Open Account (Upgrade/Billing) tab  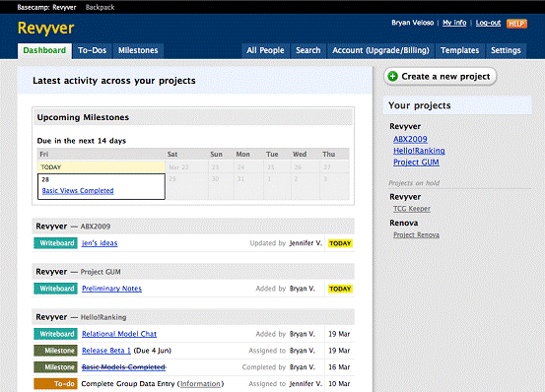coord(380,50)
